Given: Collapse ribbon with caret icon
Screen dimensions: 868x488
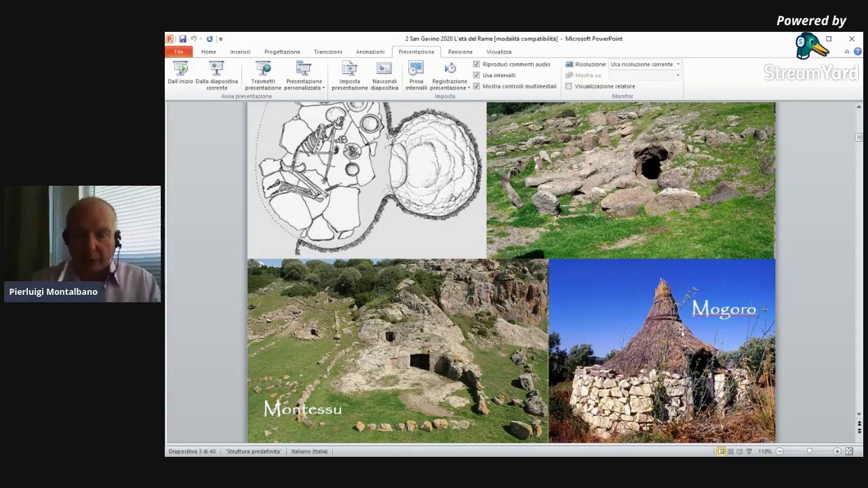Looking at the screenshot, I should point(846,52).
